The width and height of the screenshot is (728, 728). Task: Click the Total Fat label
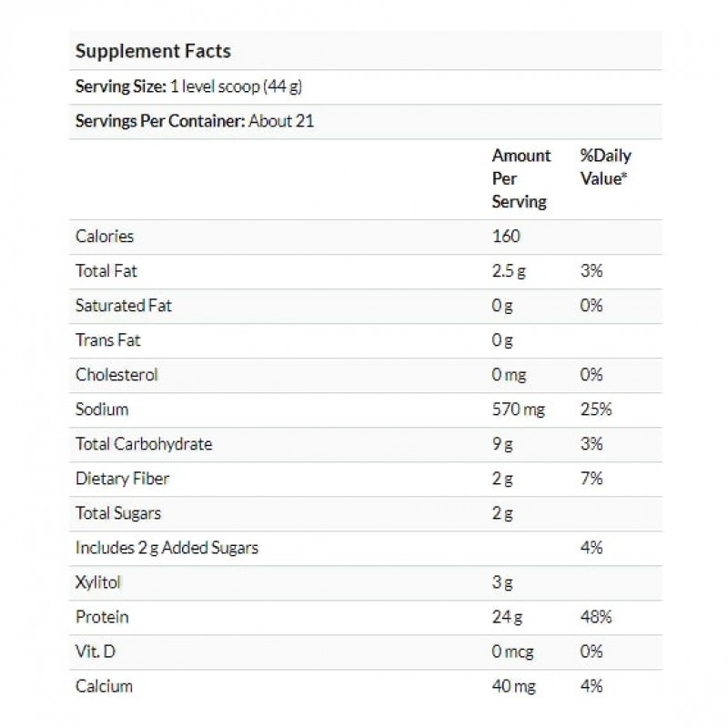[x=106, y=271]
